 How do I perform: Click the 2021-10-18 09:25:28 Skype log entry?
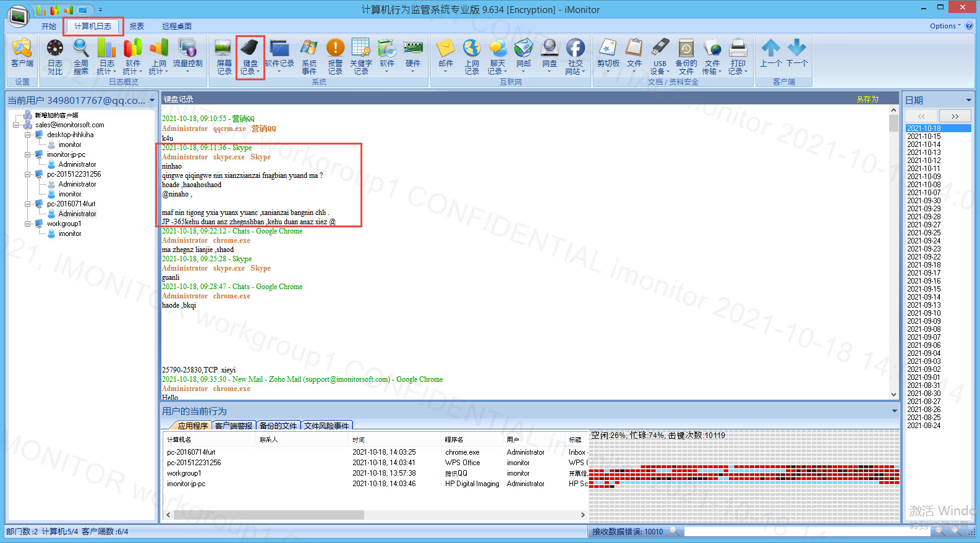point(207,259)
